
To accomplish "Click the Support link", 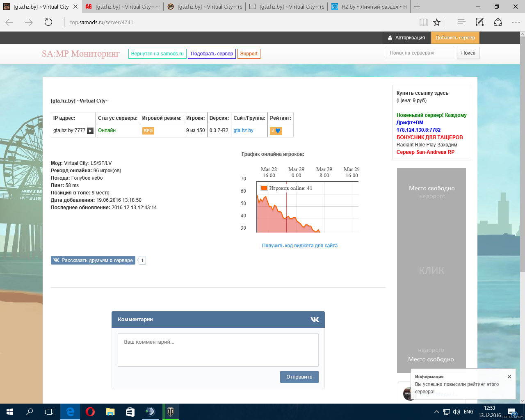I will coord(249,54).
